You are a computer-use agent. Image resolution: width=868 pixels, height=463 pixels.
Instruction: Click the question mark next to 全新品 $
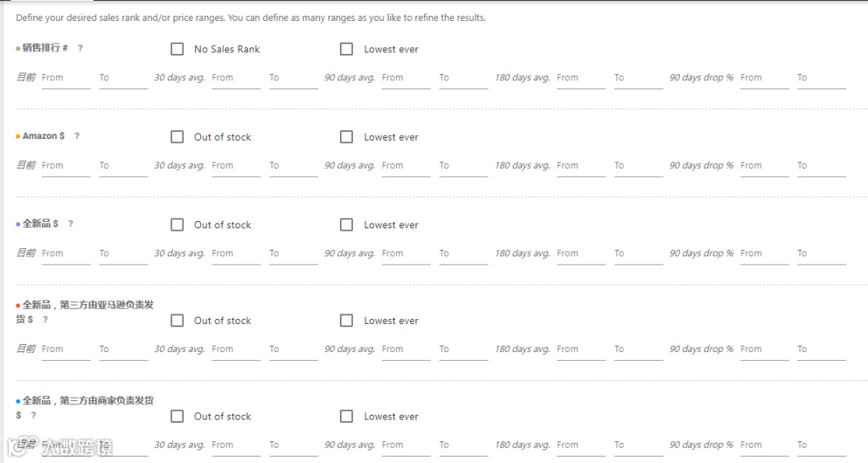(x=71, y=223)
